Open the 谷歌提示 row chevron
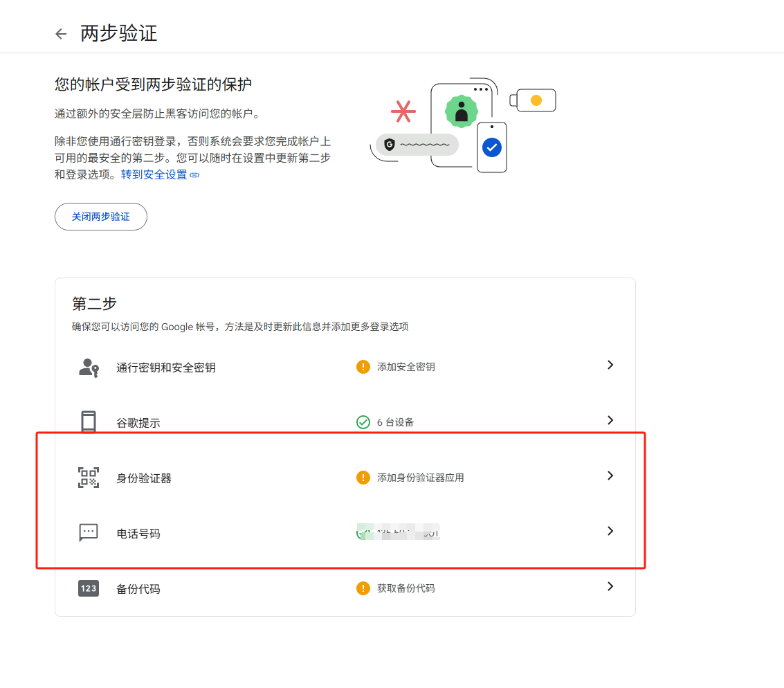 tap(610, 420)
